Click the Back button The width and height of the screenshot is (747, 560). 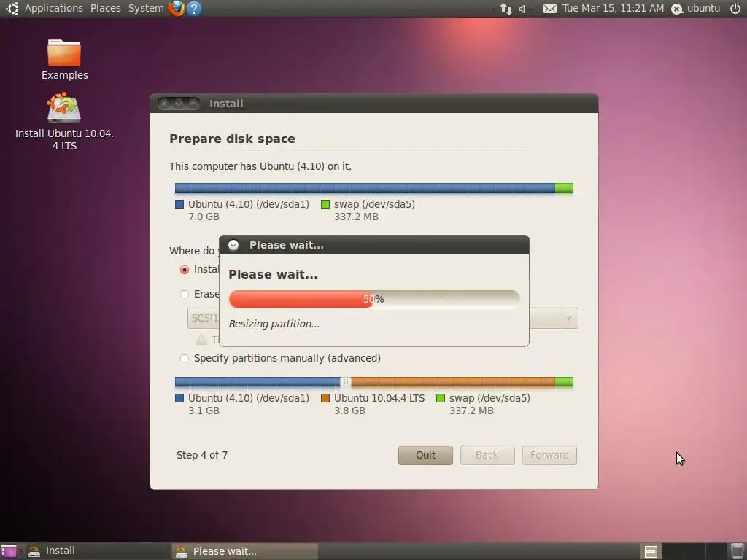pos(487,455)
